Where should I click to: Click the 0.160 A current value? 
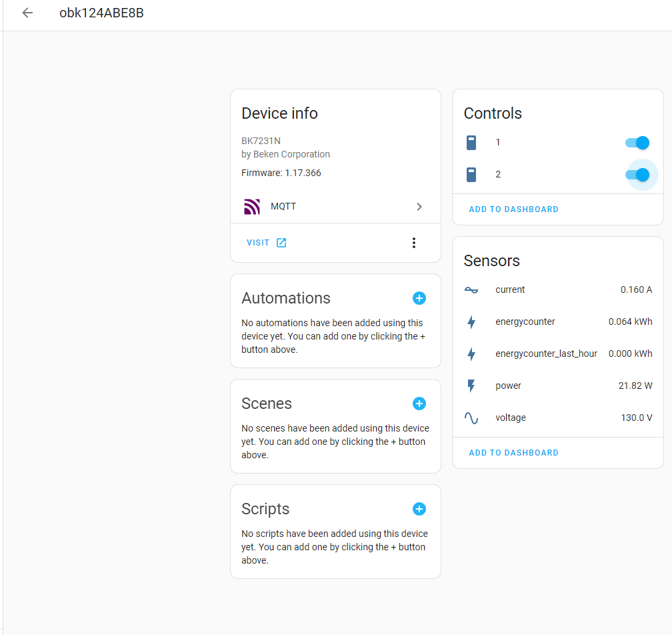pos(636,290)
